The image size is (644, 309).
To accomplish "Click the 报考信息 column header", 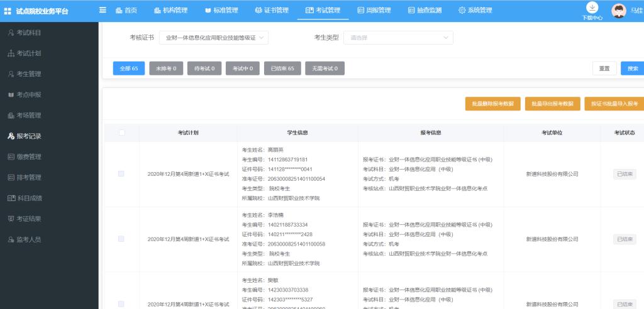I will point(431,133).
